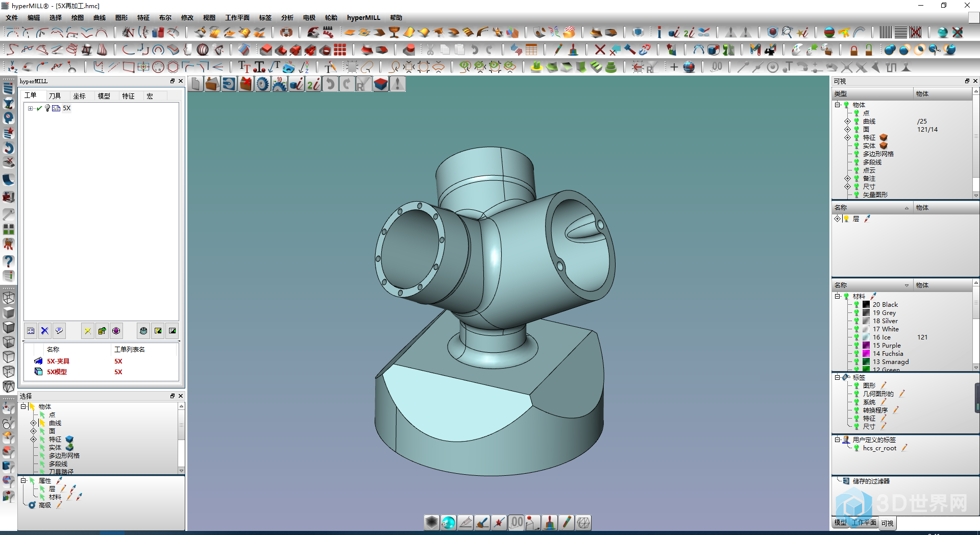Select the rectangle sketch tool icon

129,67
